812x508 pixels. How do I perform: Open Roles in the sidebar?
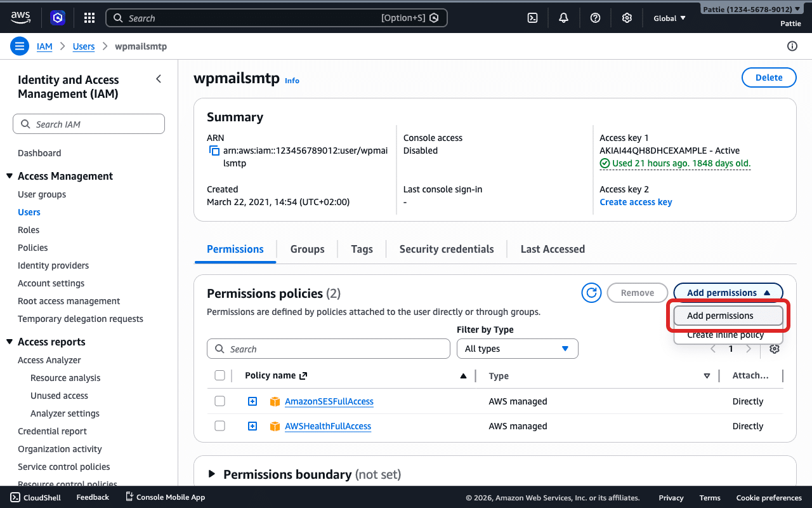point(29,230)
